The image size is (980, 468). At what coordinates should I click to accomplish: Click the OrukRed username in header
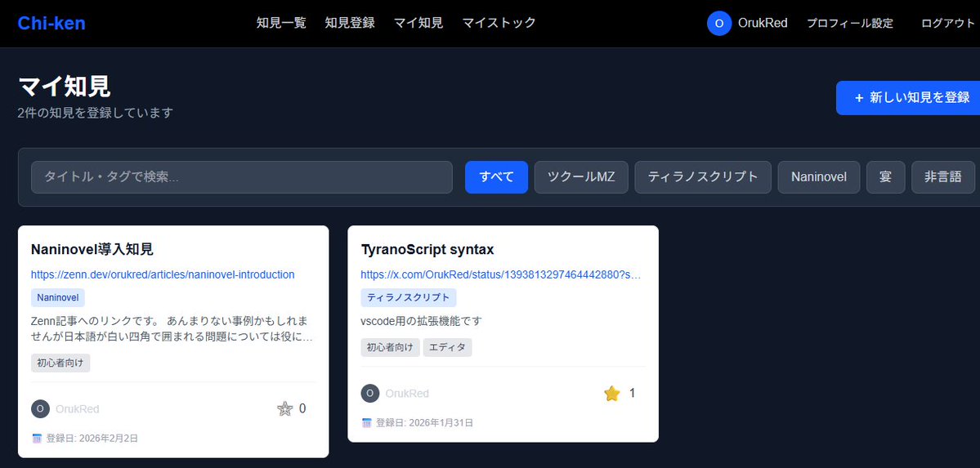763,23
